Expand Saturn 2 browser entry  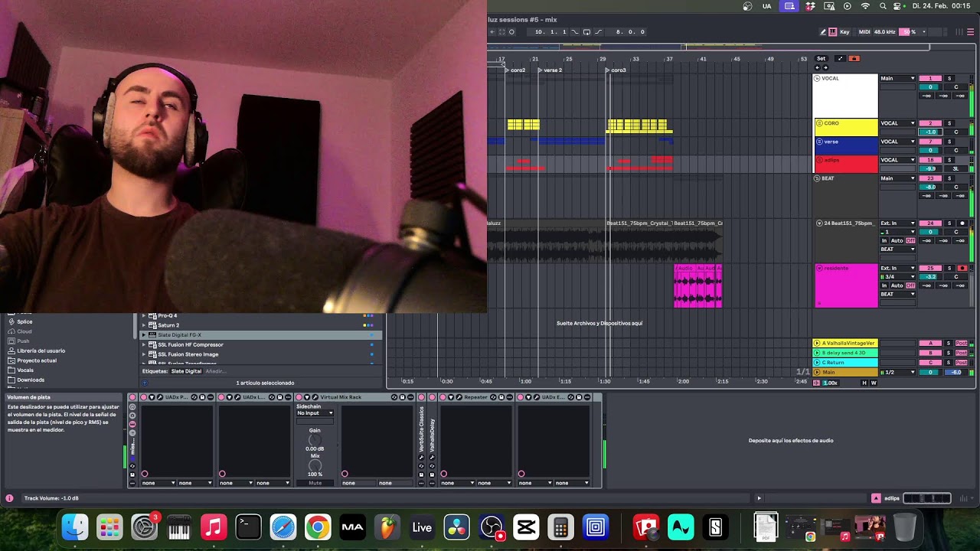pos(144,325)
